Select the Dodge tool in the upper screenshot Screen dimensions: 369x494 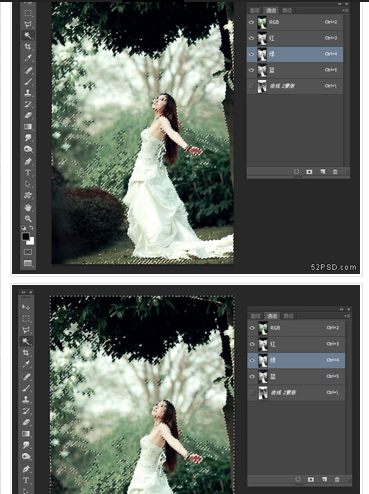[28, 149]
